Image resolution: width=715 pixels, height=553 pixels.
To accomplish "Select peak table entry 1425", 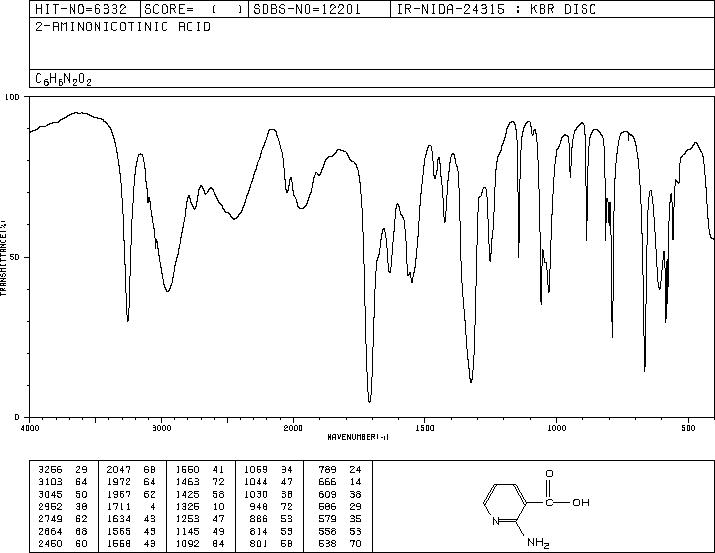I will coord(187,495).
